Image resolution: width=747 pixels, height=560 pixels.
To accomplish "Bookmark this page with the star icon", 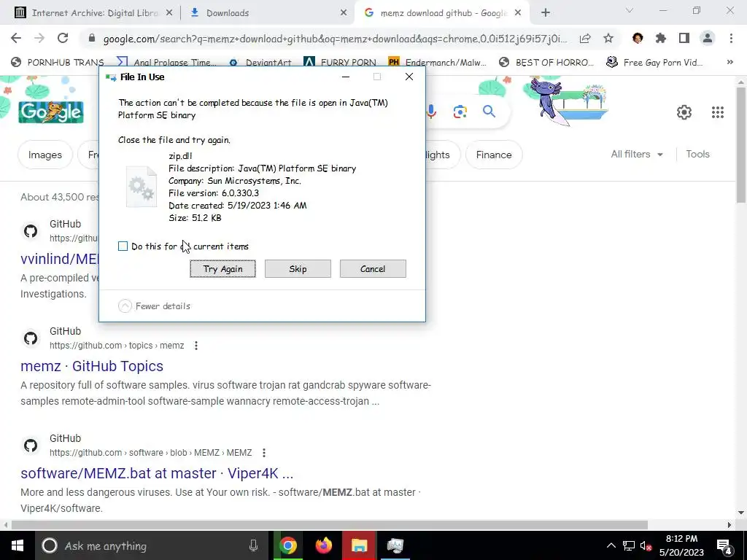I will point(608,39).
